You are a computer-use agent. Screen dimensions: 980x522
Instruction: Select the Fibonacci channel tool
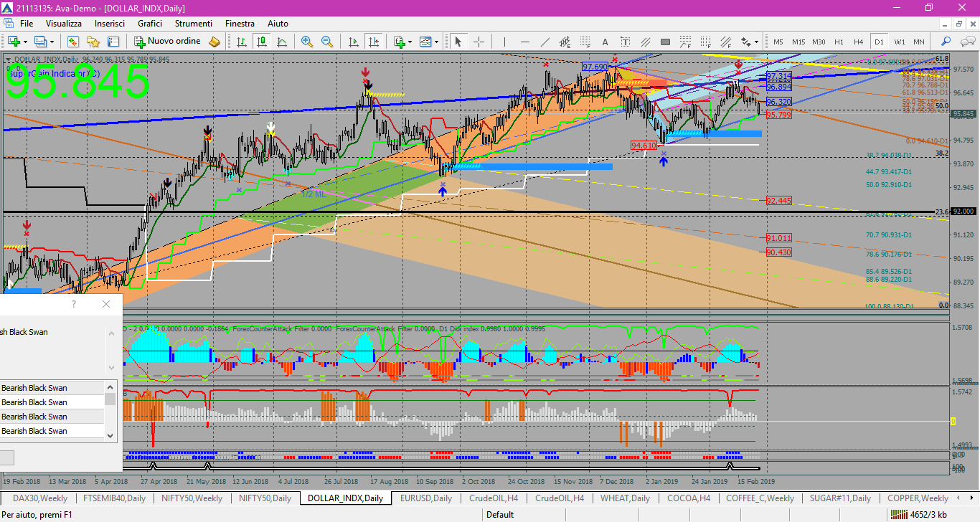tap(725, 42)
